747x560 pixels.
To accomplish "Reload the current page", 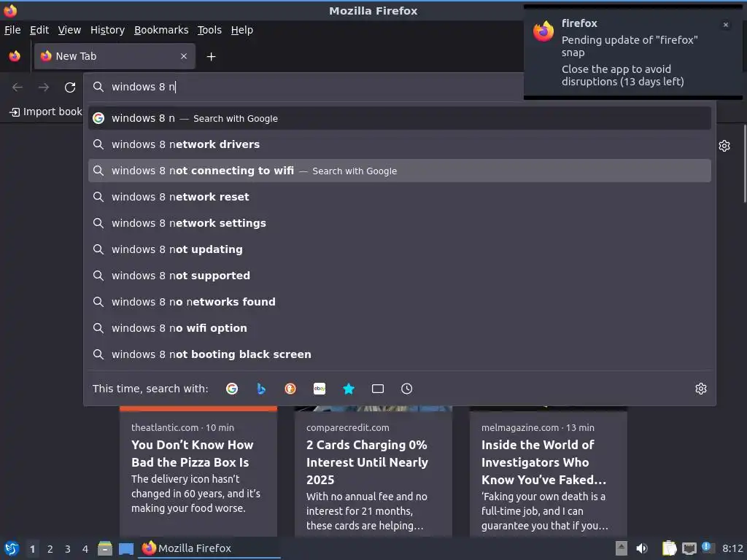I will (70, 87).
